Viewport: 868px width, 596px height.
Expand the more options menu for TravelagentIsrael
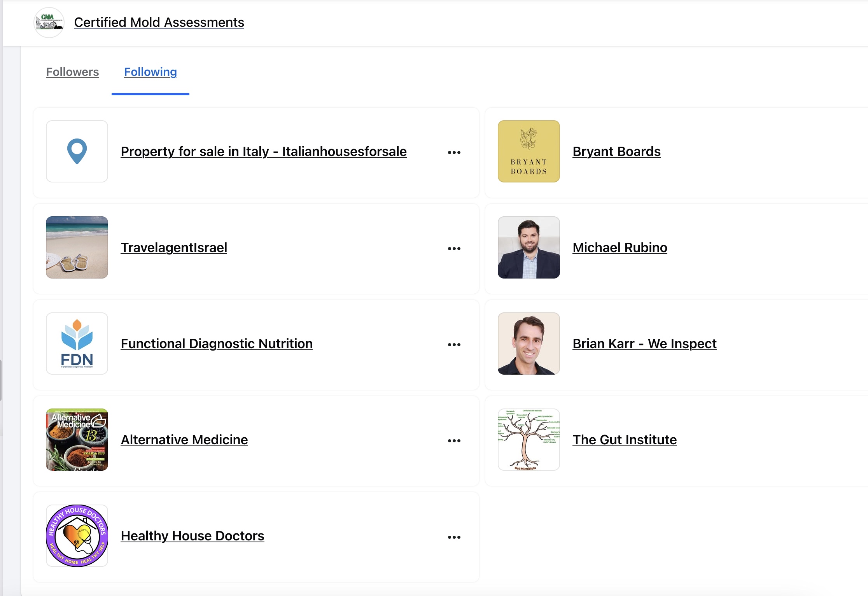click(x=454, y=249)
